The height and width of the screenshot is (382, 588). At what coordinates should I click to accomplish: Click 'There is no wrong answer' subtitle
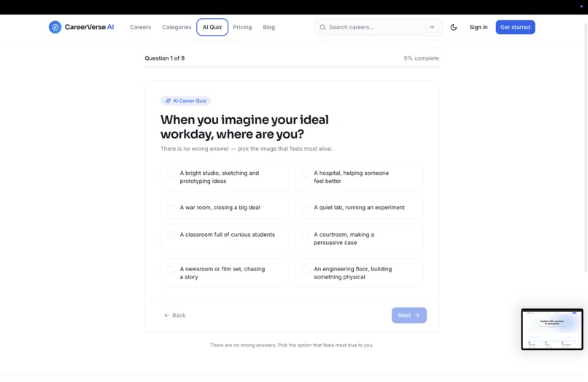pyautogui.click(x=247, y=149)
